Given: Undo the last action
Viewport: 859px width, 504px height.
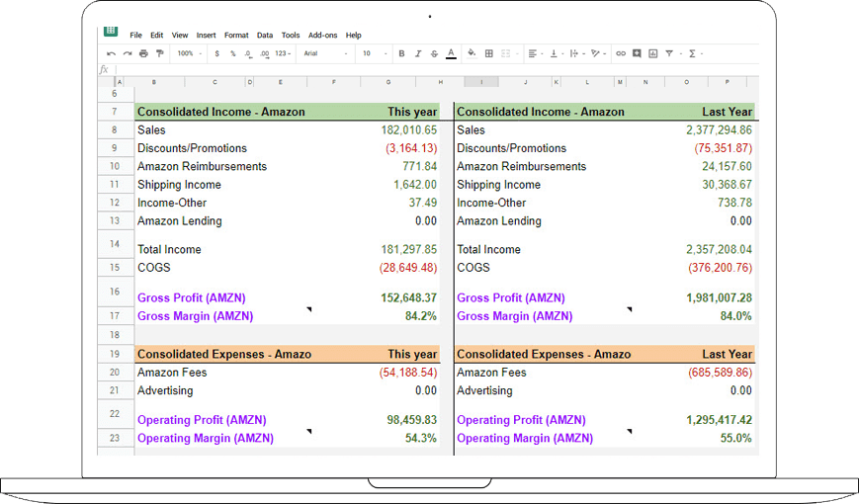Looking at the screenshot, I should click(112, 53).
